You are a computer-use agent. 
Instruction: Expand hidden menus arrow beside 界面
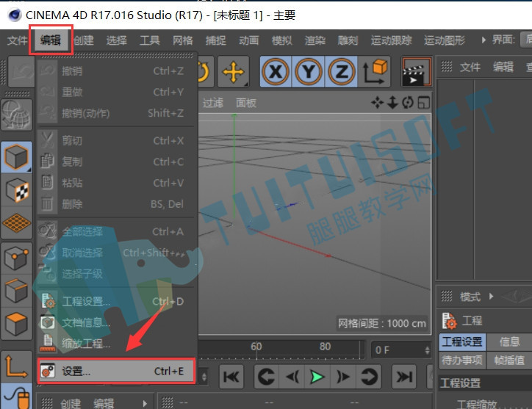coord(484,40)
